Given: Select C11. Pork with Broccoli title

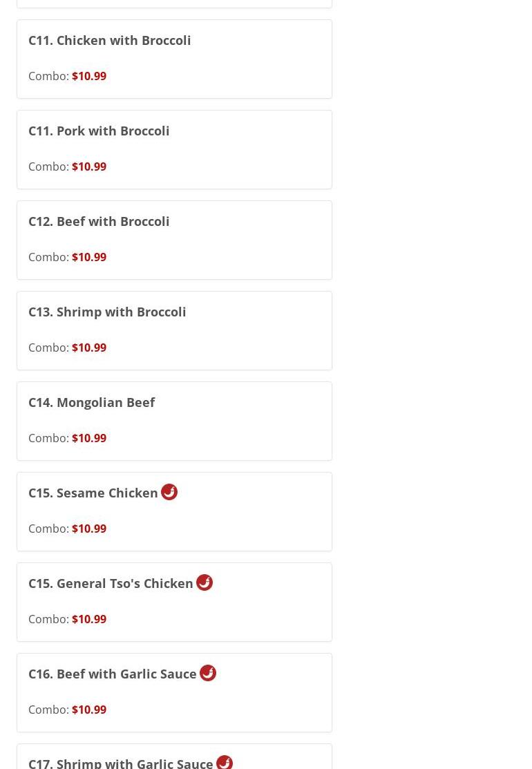Looking at the screenshot, I should coord(99,131).
